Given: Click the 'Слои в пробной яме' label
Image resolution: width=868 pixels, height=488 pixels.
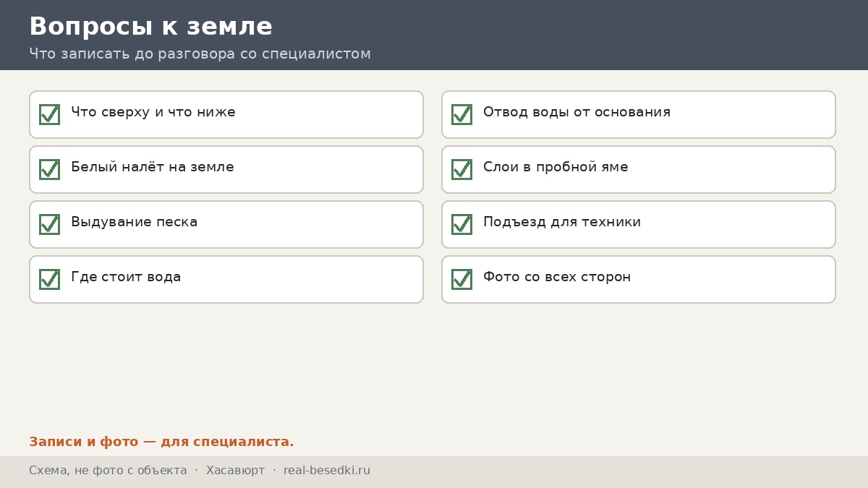Looking at the screenshot, I should coord(556,168).
